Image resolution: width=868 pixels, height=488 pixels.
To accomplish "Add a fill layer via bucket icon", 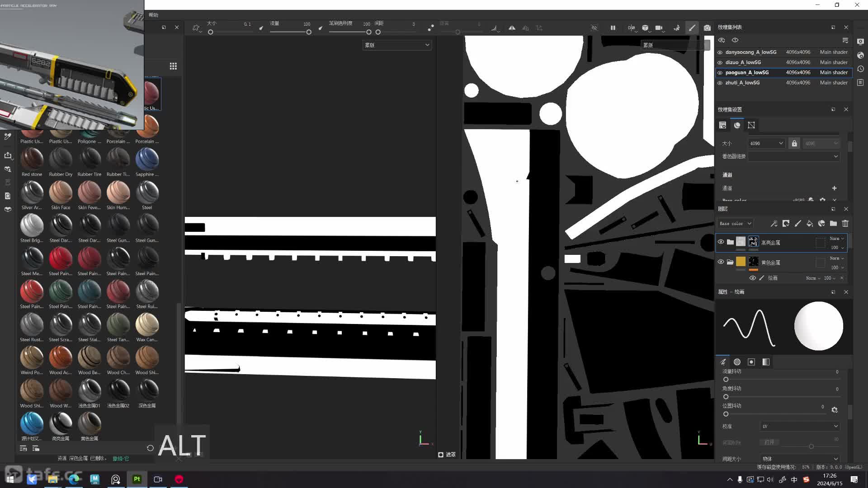I will pos(810,224).
